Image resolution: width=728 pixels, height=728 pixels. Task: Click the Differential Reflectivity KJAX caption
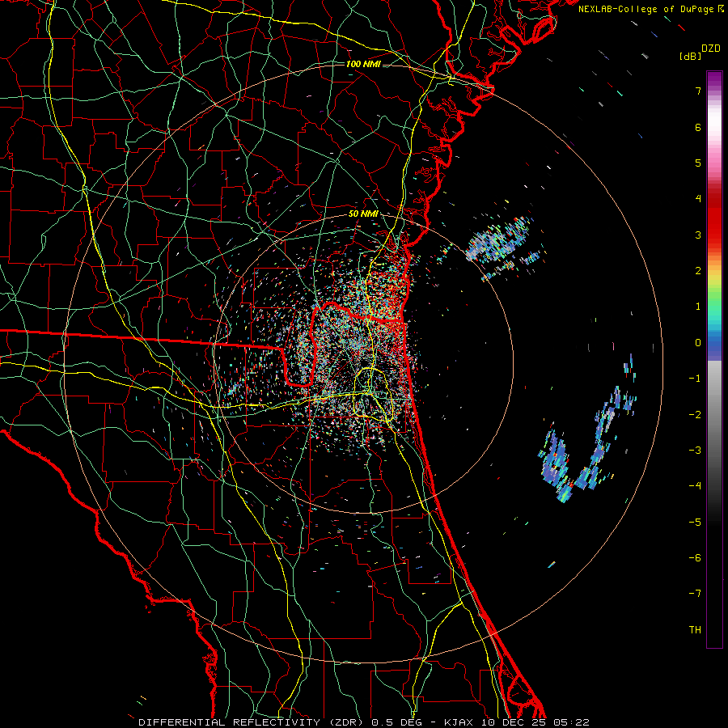[364, 722]
